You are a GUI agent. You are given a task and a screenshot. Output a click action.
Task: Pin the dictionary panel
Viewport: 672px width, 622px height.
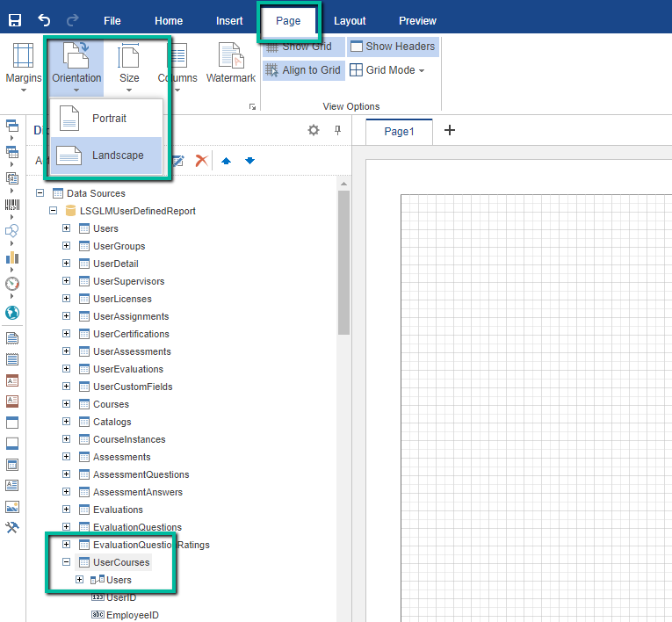coord(337,130)
